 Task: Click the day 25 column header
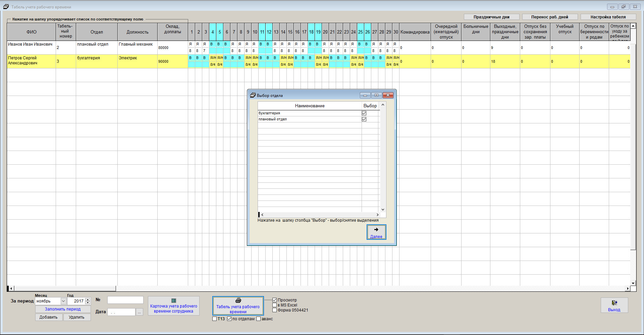click(x=361, y=32)
